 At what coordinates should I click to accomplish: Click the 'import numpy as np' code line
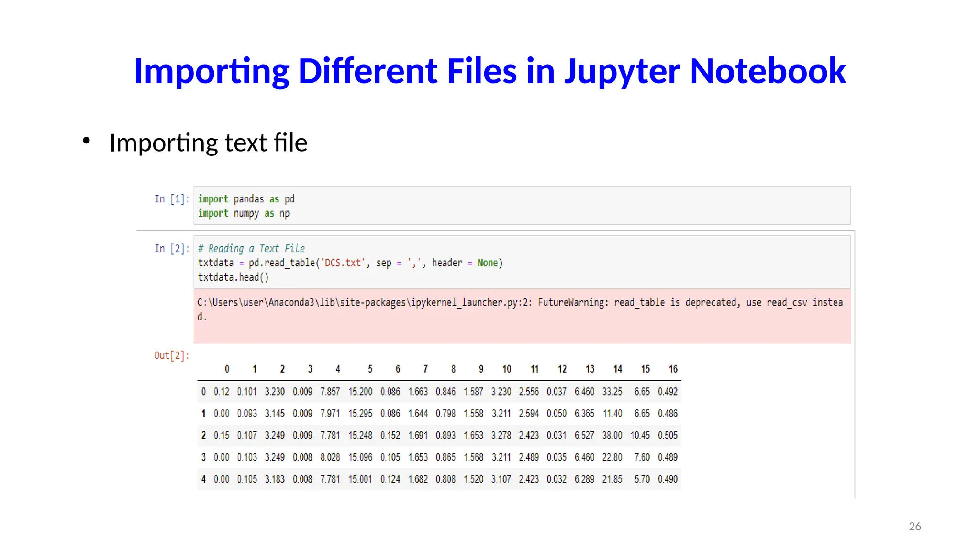[244, 213]
